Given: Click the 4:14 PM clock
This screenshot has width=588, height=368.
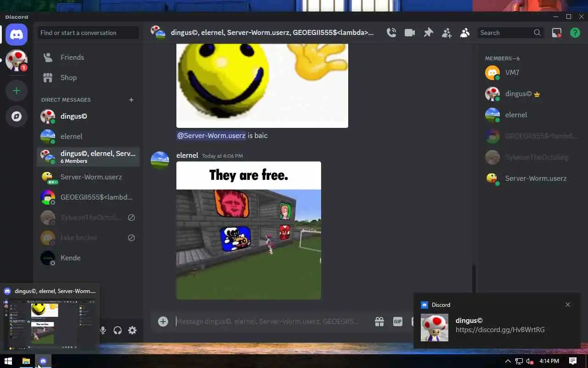Looking at the screenshot, I should click(549, 361).
